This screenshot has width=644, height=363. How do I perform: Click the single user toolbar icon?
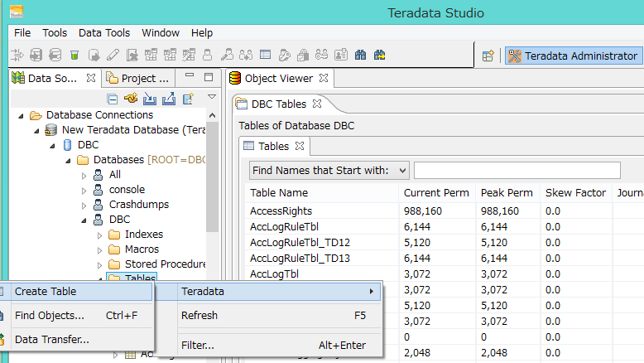pos(208,55)
